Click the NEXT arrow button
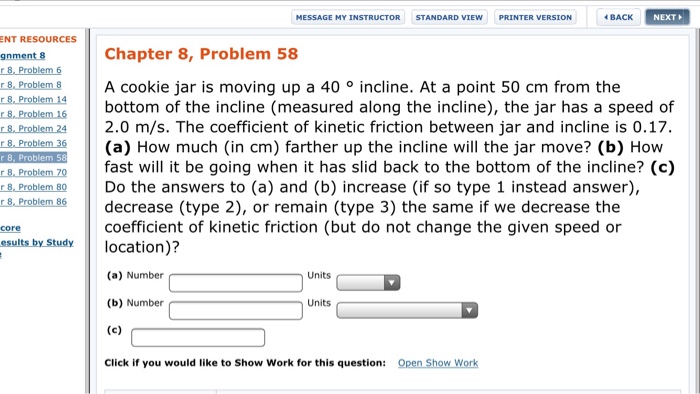The image size is (700, 394). click(x=667, y=17)
